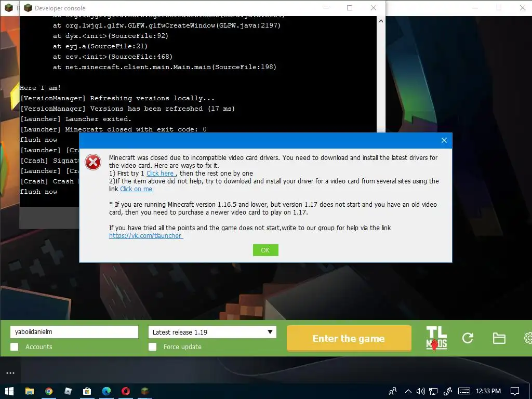Follow the 'Click on me' driver link
The image size is (532, 399).
pos(136,189)
